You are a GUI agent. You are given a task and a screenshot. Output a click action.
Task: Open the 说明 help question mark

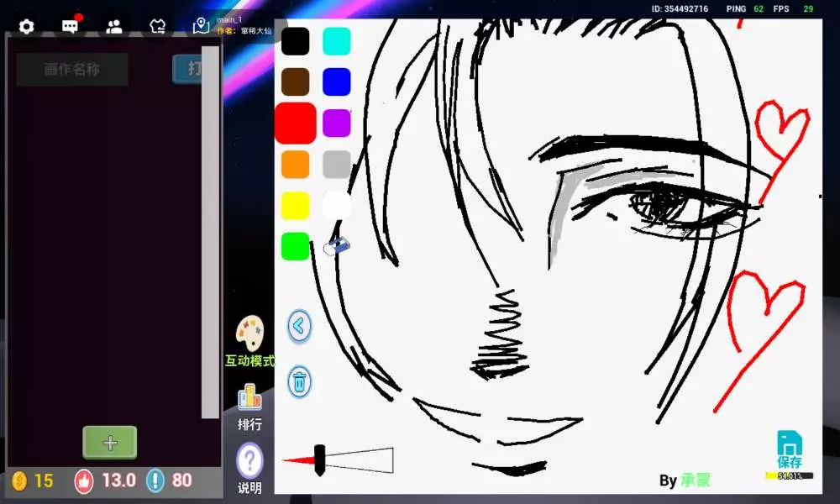[x=249, y=461]
